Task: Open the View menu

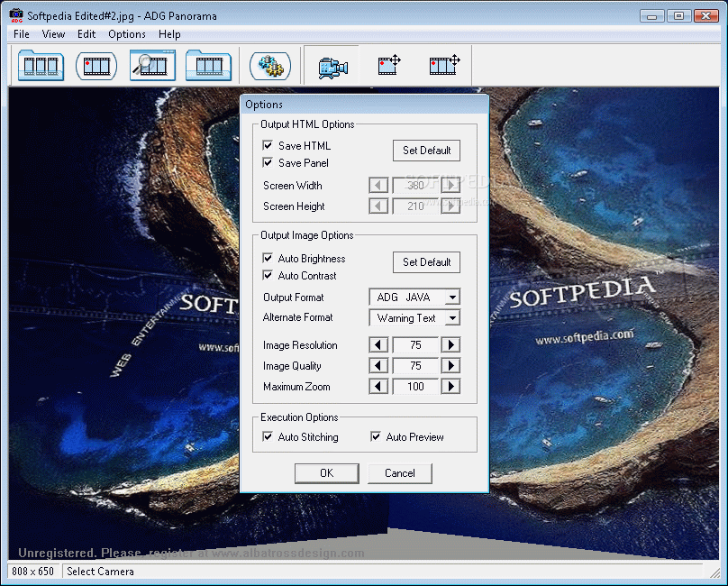Action: (53, 34)
